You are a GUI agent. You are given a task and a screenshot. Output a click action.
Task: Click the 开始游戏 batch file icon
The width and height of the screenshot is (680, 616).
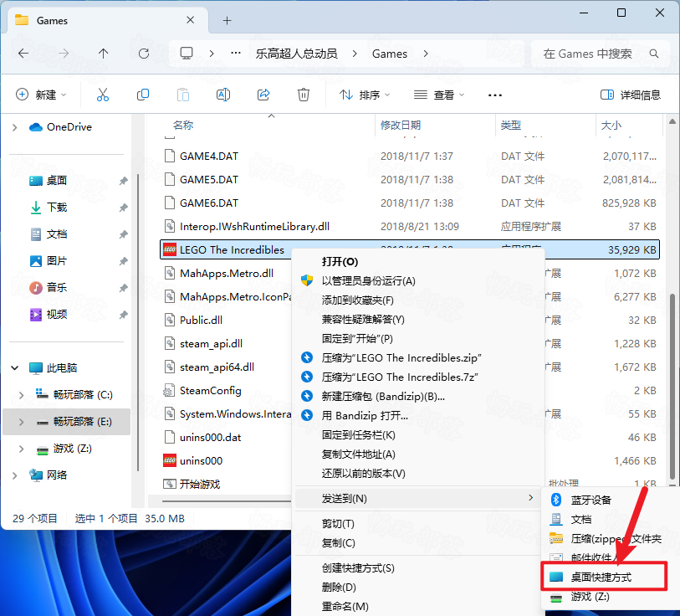click(169, 484)
